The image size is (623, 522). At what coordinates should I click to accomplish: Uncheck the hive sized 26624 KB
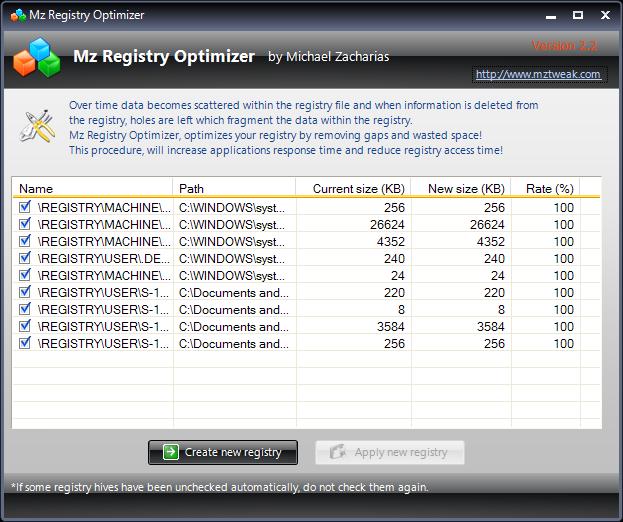point(25,224)
